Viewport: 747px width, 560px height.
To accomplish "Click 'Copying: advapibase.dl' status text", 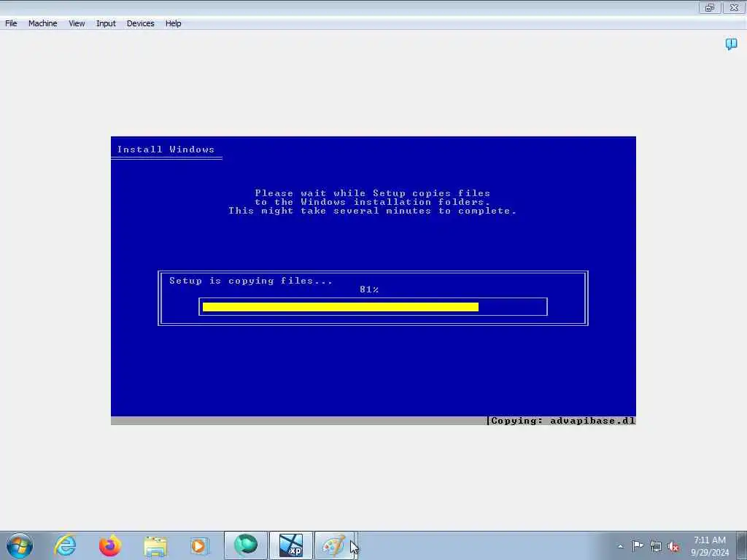I will tap(562, 421).
